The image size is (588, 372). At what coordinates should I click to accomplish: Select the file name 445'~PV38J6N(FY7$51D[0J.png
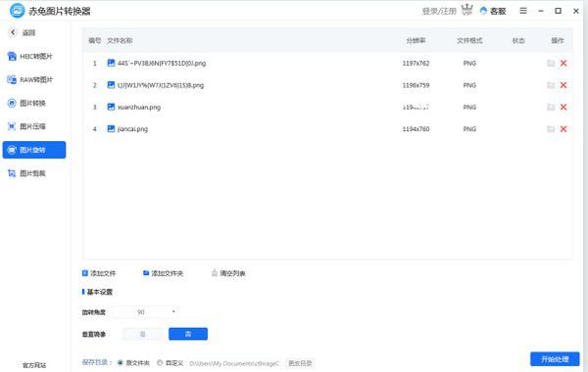coord(162,64)
